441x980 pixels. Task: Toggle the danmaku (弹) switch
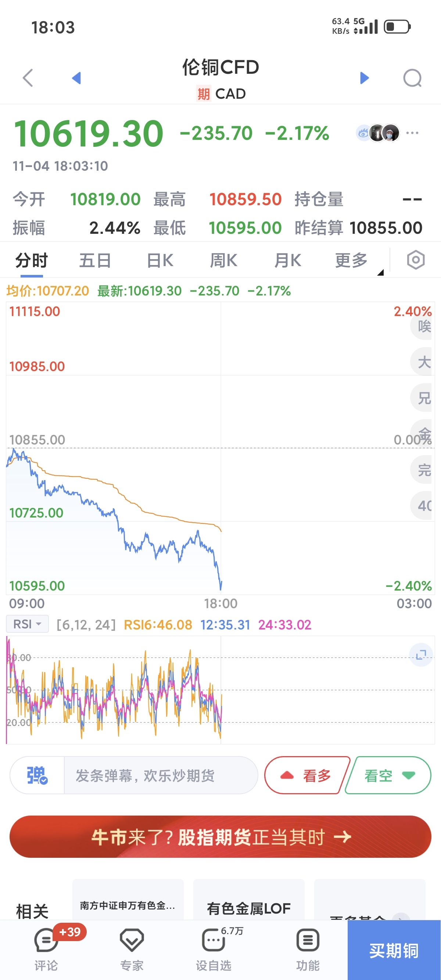37,775
